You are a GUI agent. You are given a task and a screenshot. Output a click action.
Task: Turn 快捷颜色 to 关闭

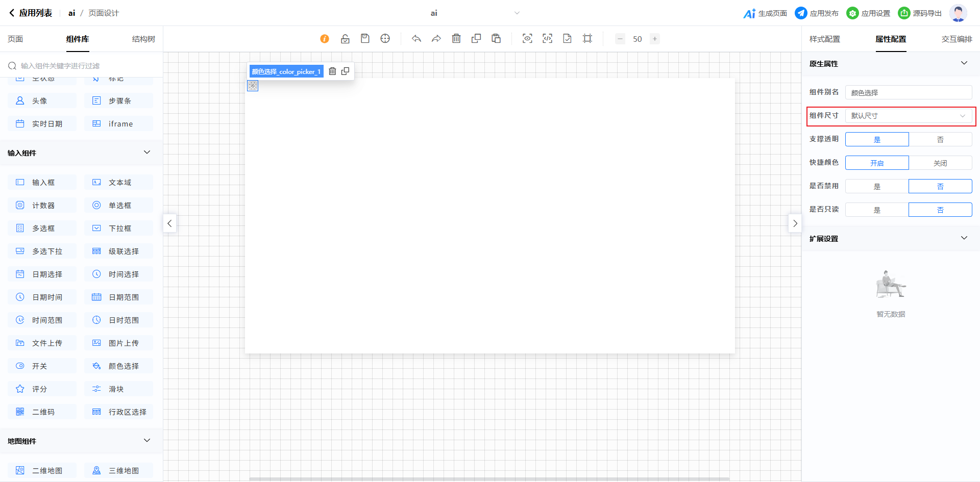[x=940, y=163]
